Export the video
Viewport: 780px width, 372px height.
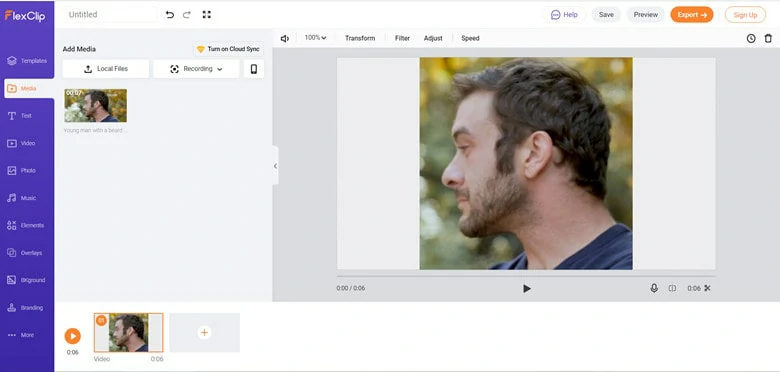pos(692,14)
